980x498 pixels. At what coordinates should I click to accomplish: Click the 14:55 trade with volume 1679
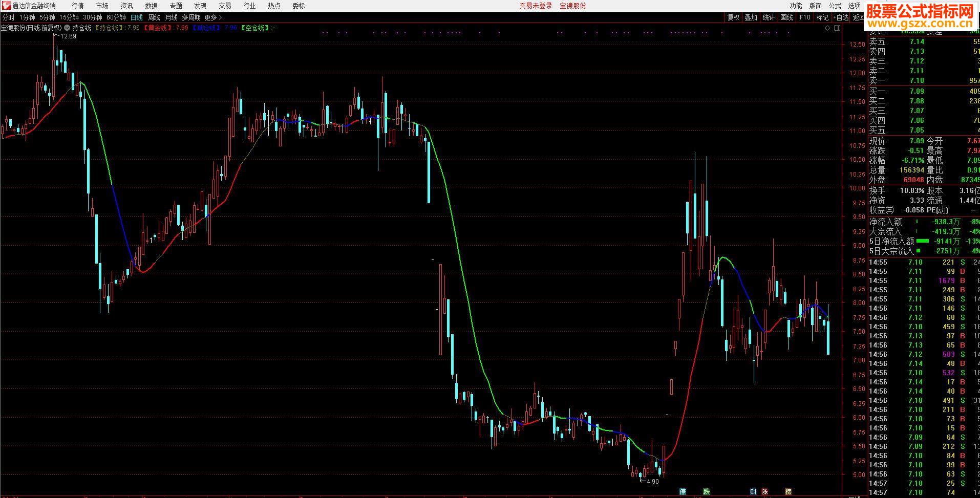point(924,280)
